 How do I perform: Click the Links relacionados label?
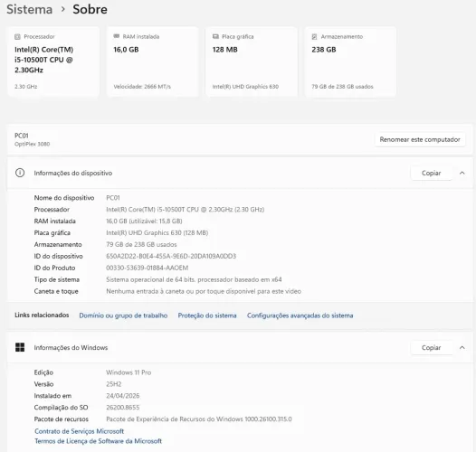pyautogui.click(x=42, y=315)
